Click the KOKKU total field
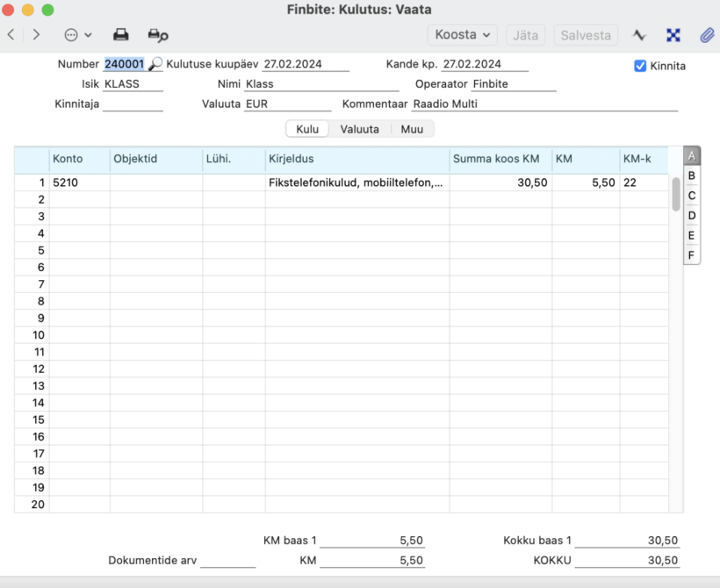Viewport: 720px width, 588px height. coord(627,560)
